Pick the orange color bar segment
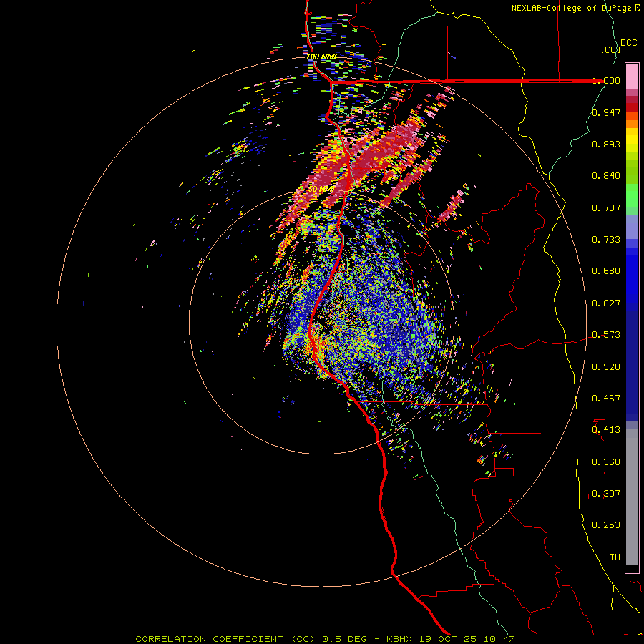Viewport: 644px width, 644px height. pyautogui.click(x=632, y=124)
